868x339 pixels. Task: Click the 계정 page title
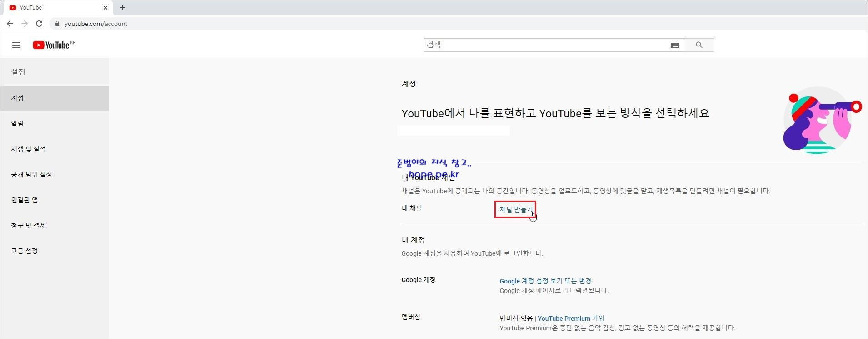409,84
